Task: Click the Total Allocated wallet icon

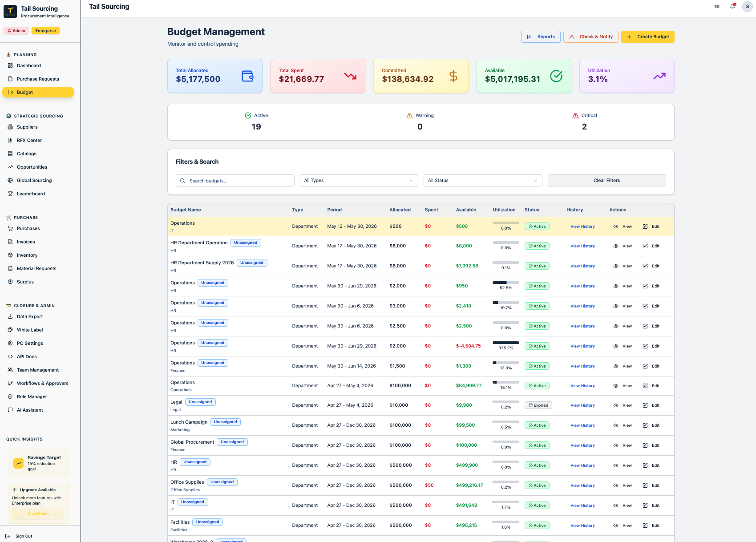Action: pyautogui.click(x=247, y=76)
